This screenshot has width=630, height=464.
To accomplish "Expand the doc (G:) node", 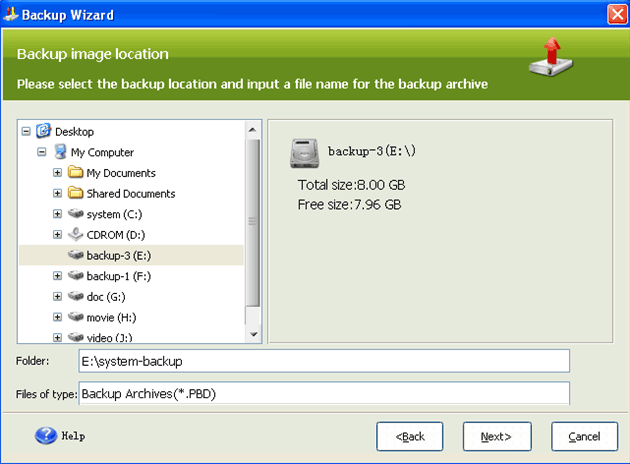I will [x=57, y=296].
